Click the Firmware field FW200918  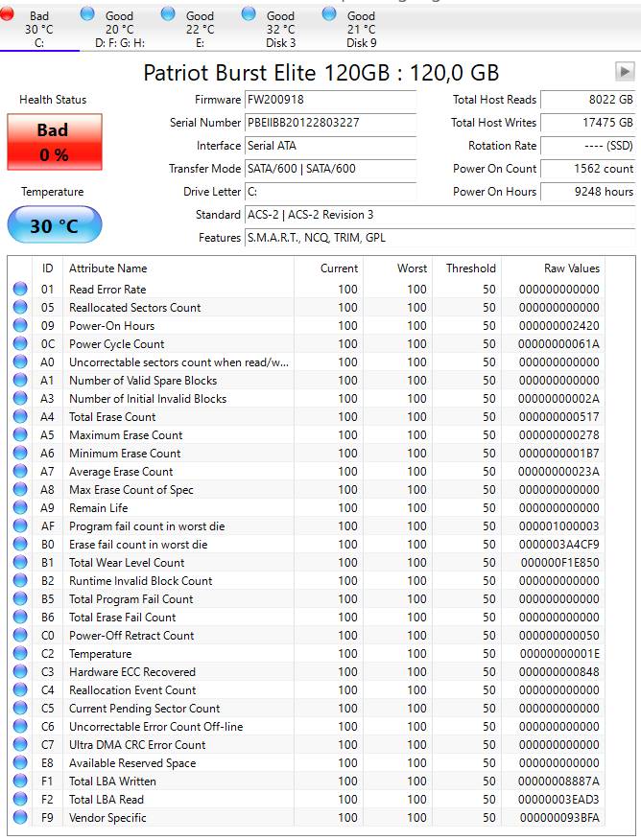tap(331, 100)
